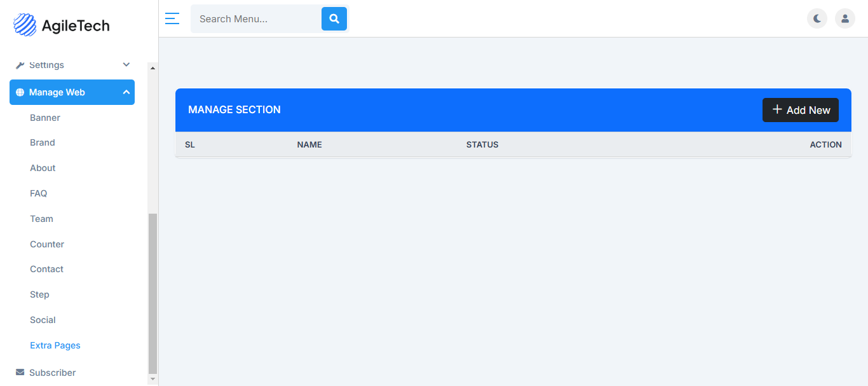Click the Add New button
Screen dimensions: 868x386
[x=801, y=110]
